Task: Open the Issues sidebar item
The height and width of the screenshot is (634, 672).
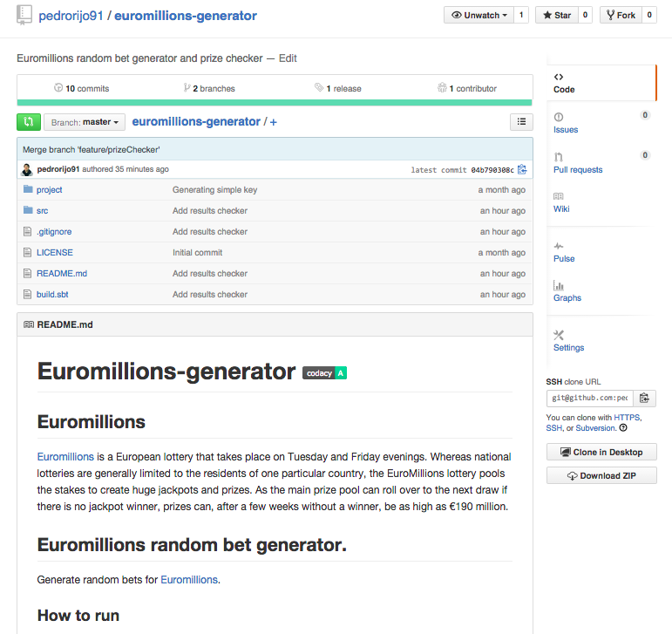Action: (566, 124)
